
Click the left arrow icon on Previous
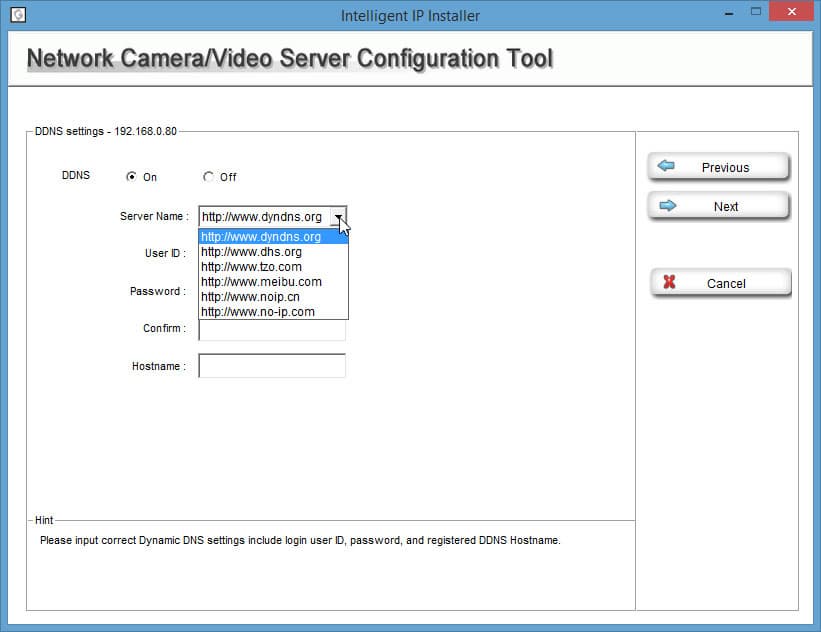(x=666, y=166)
